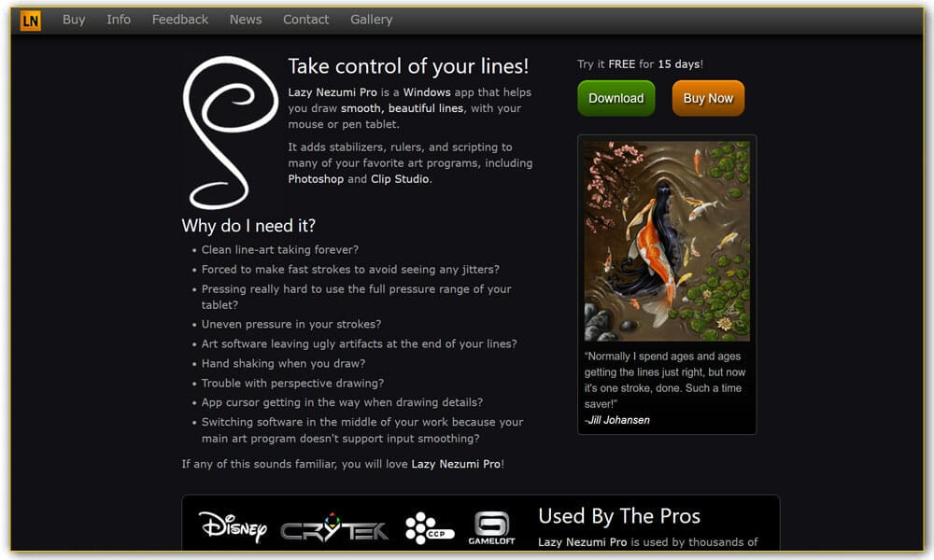Click the LN logo icon in navbar
Screen dimensions: 934x560
(x=31, y=21)
